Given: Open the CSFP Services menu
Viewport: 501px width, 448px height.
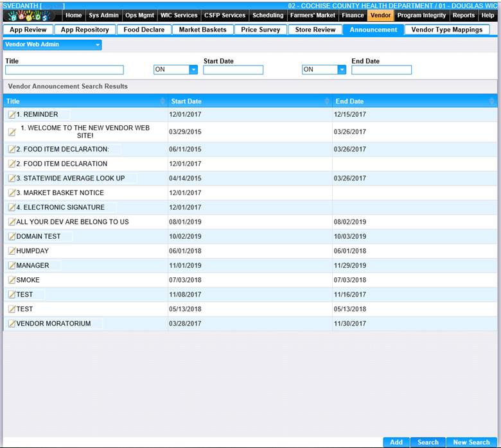Looking at the screenshot, I should (225, 15).
